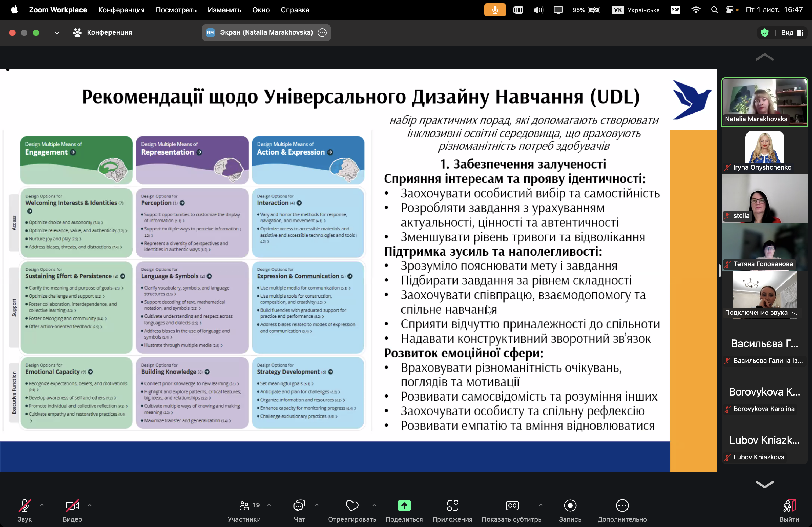Screen dimensions: 812x527
Task: Expand subtitles options caret
Action: [541, 505]
